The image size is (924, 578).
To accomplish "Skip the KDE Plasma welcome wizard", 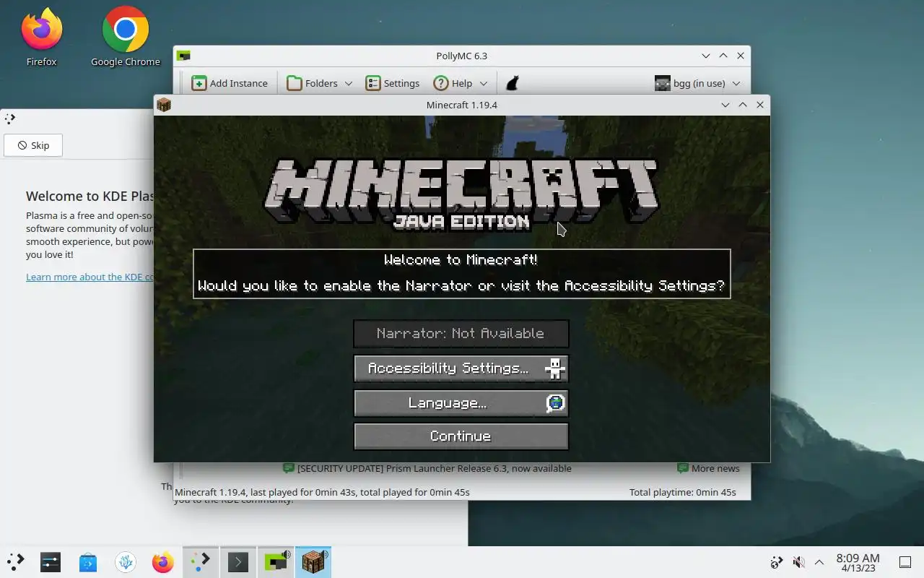I will (33, 145).
